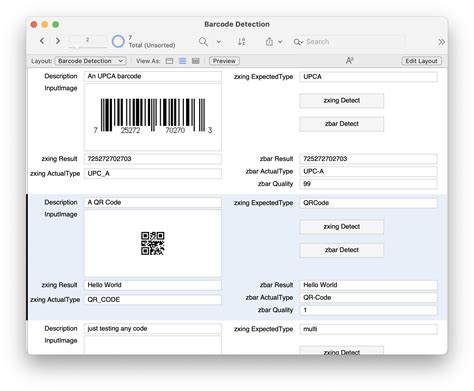Click zbar Detect for UPCA record
Viewport: 474px width, 391px height.
pyautogui.click(x=342, y=124)
